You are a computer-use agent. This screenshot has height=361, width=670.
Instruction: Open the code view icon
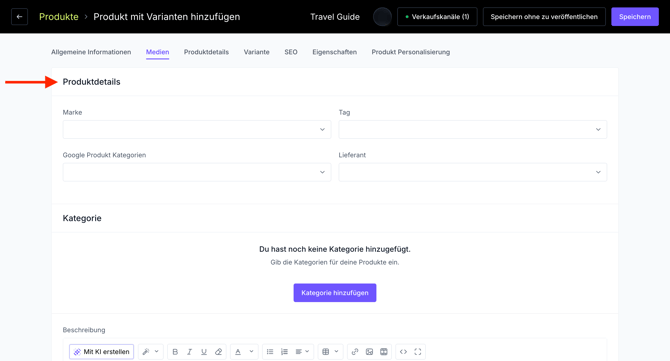pyautogui.click(x=403, y=352)
